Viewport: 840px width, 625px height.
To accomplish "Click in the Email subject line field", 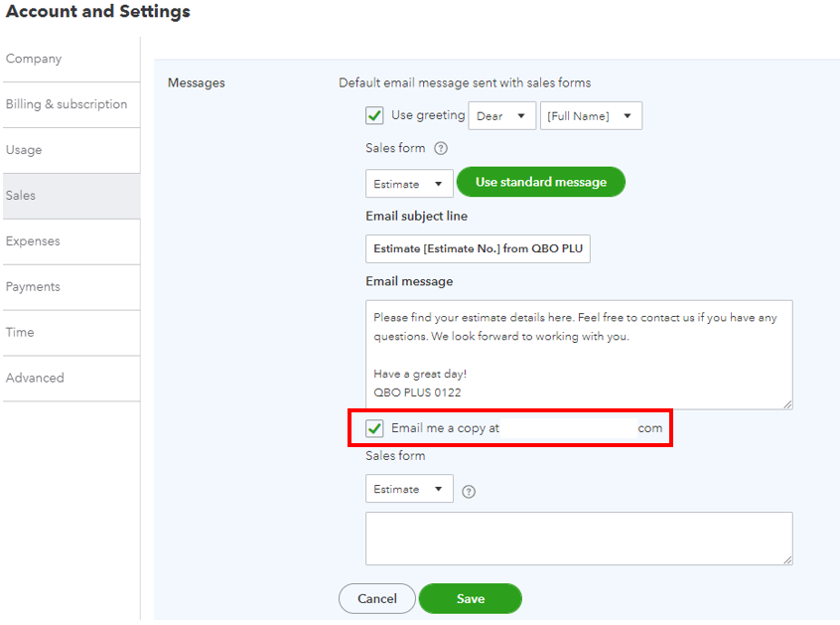I will coord(478,248).
